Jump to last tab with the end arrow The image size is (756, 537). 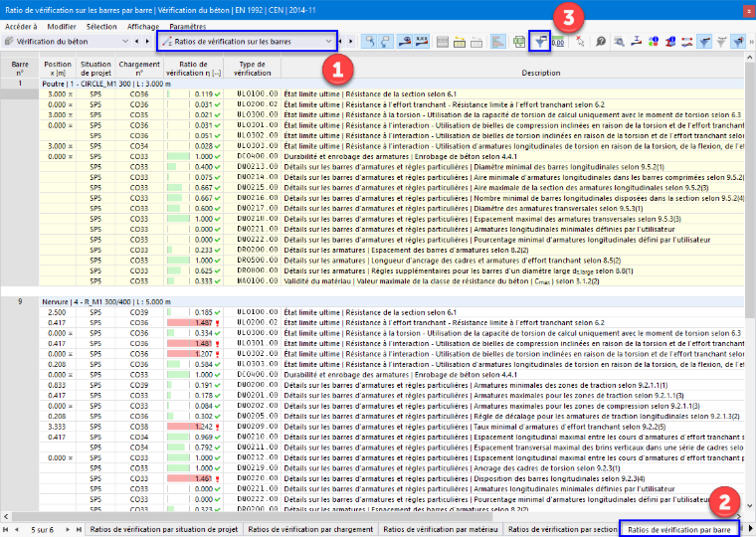coord(79,529)
